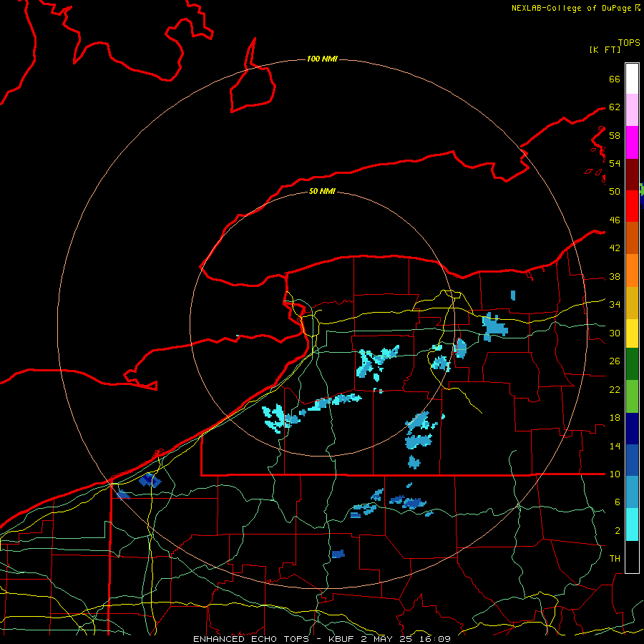
Task: Click the "50 NMI" range ring label
Action: coord(322,191)
